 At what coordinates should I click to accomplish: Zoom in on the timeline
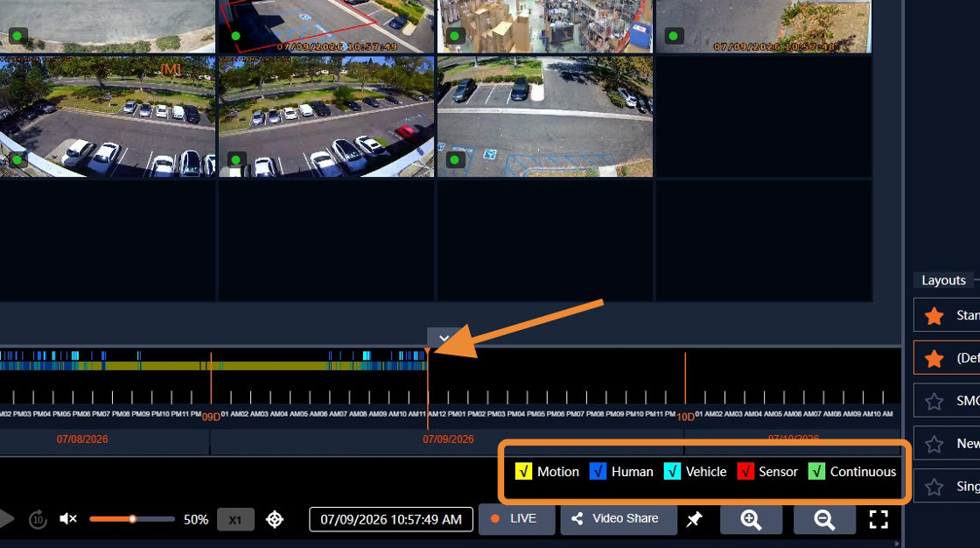(751, 519)
